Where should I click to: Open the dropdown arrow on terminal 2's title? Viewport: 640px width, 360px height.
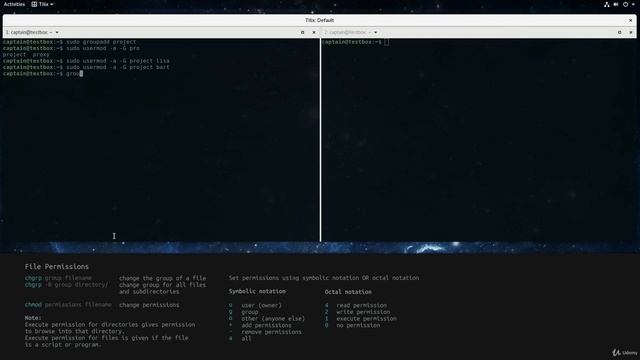[x=376, y=32]
